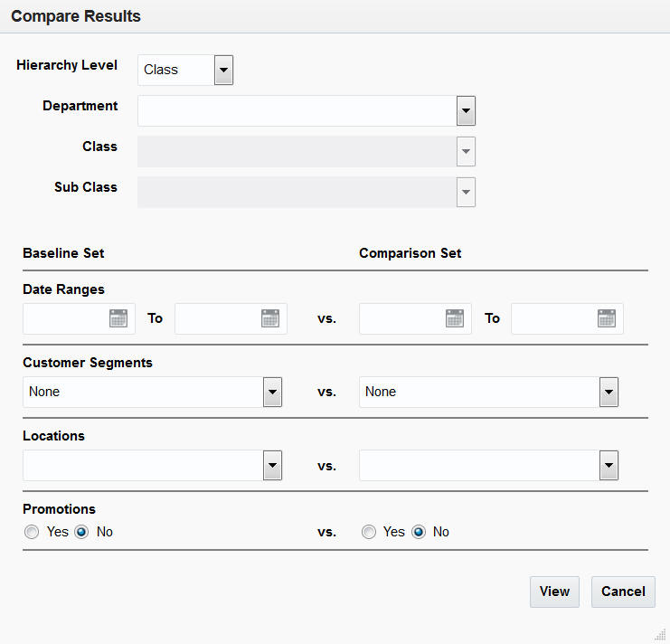The height and width of the screenshot is (644, 670).
Task: Focus the Comparison end date input field
Action: click(x=553, y=318)
